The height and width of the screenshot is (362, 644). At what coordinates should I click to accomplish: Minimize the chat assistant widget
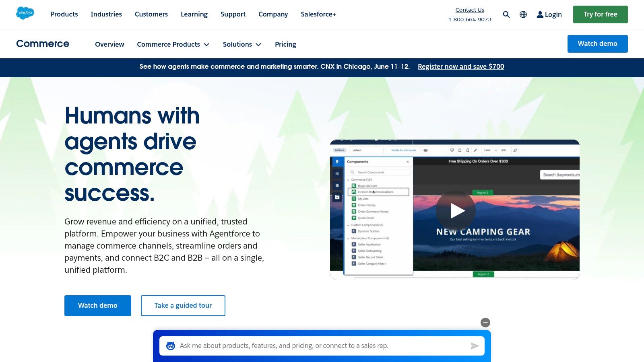pyautogui.click(x=485, y=323)
